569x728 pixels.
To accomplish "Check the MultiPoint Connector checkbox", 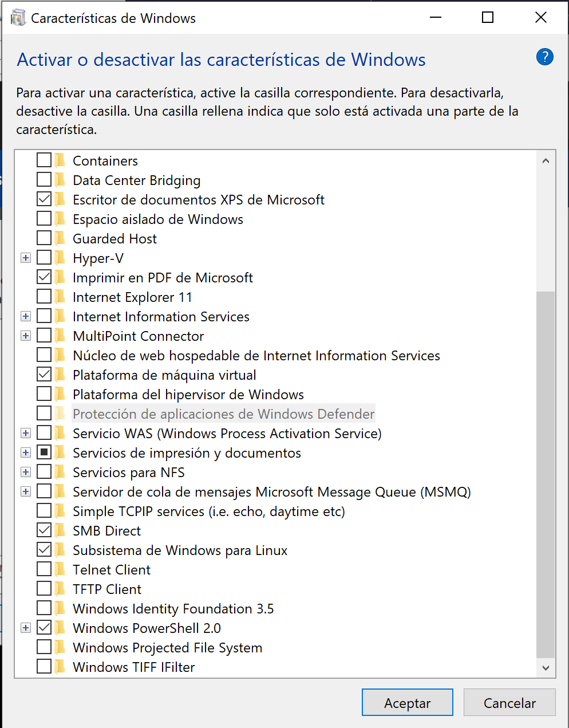I will tap(44, 335).
